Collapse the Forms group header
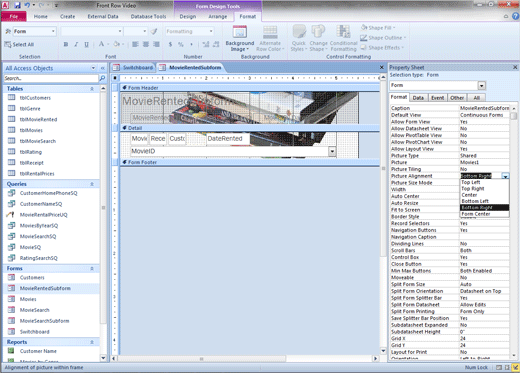This screenshot has width=520, height=373. 92,268
